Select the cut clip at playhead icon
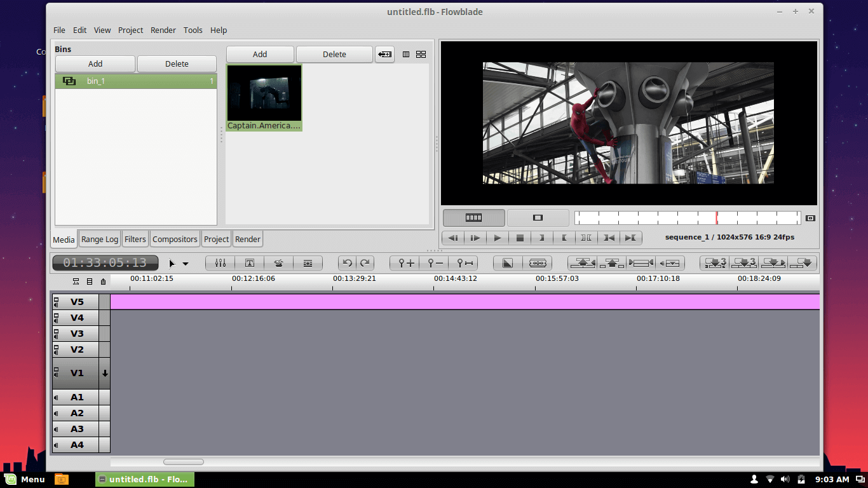This screenshot has width=868, height=488. click(508, 263)
